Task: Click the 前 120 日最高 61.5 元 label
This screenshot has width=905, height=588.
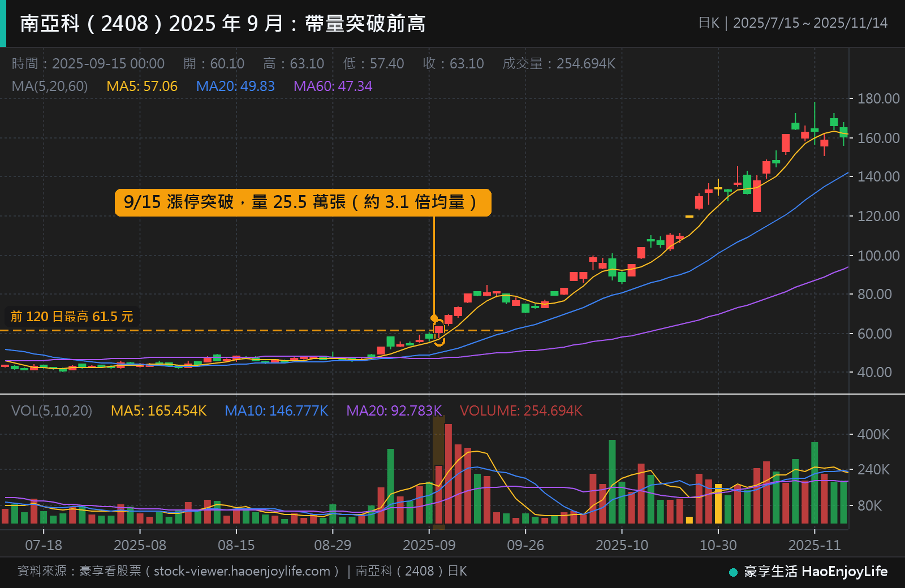Action: click(72, 316)
